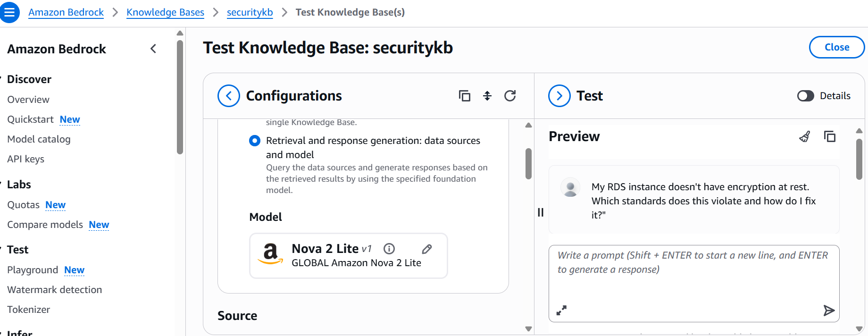The height and width of the screenshot is (336, 868).
Task: Collapse the Discover section
Action: pyautogui.click(x=2, y=79)
